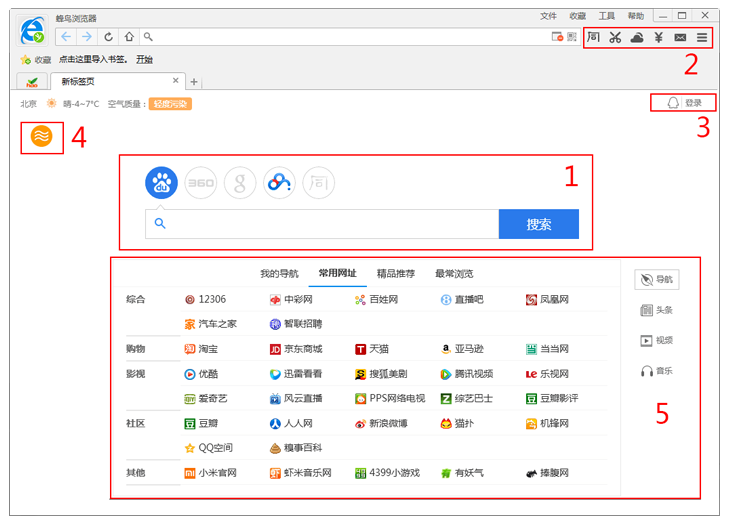Click the yen currency toolbar icon
This screenshot has height=521, width=729.
[x=658, y=37]
